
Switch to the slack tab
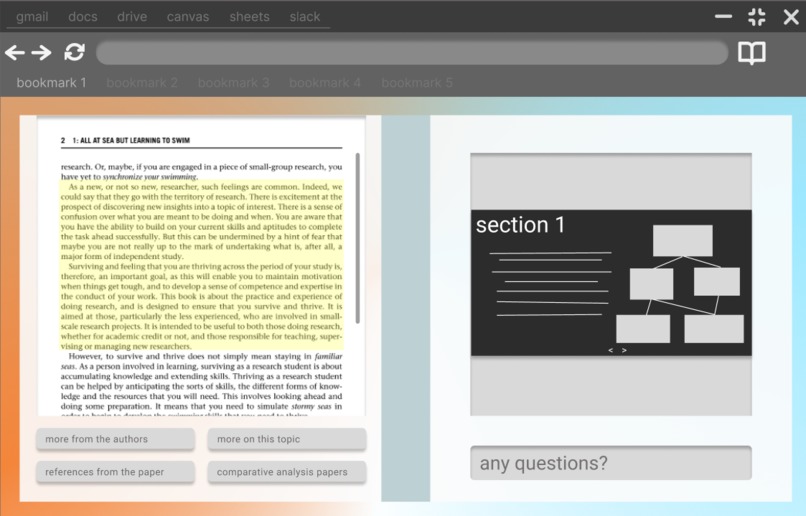tap(305, 17)
